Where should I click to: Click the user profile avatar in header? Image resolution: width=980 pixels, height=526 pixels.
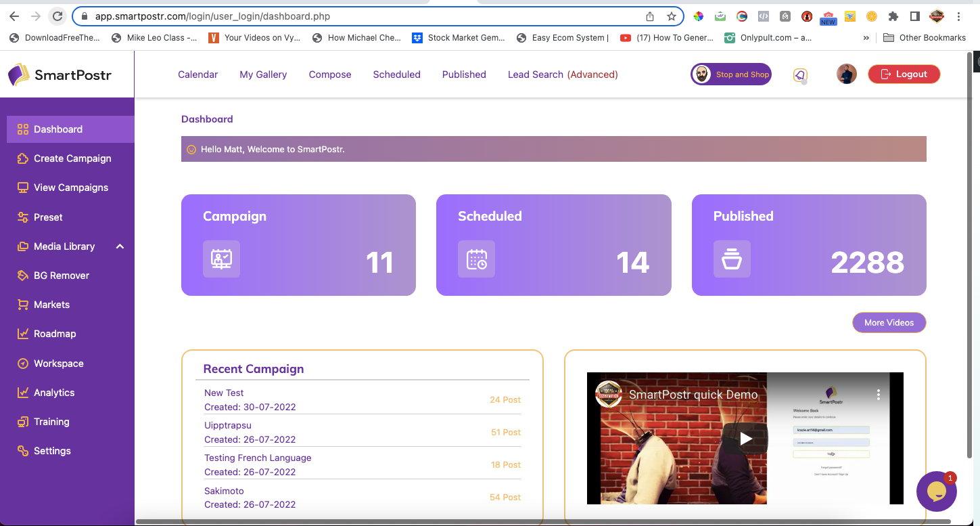point(847,74)
